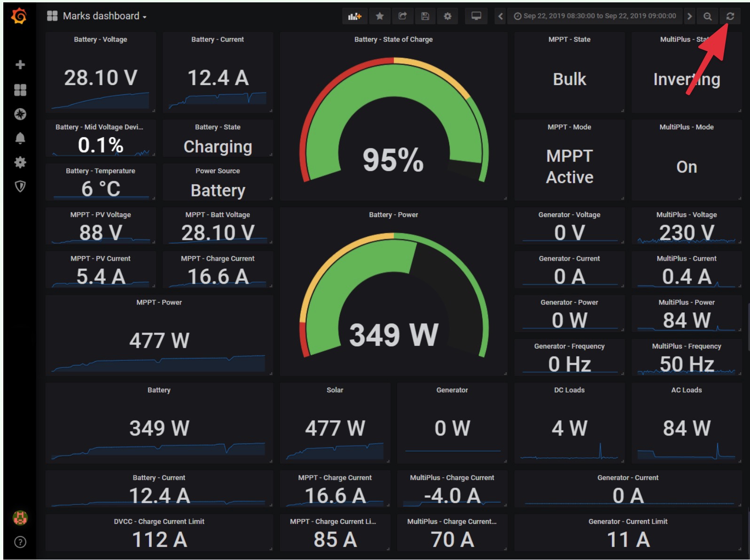Click the Battery - Voltage panel title

(101, 39)
